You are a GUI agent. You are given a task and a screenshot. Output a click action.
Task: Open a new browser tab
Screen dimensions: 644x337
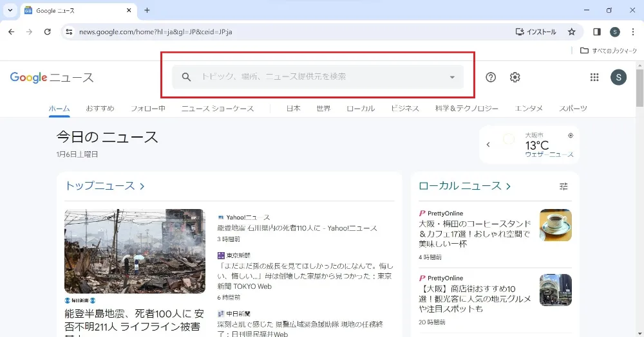147,10
